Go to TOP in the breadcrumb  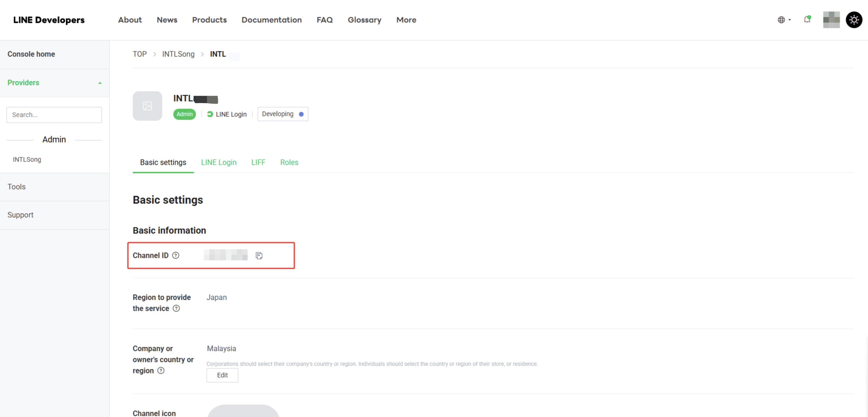pos(139,54)
